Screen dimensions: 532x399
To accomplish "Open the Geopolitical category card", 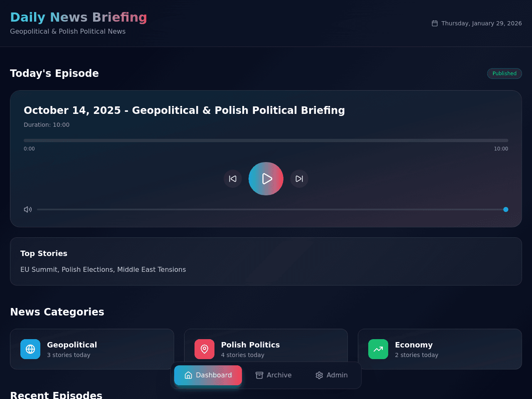I will 92,349.
